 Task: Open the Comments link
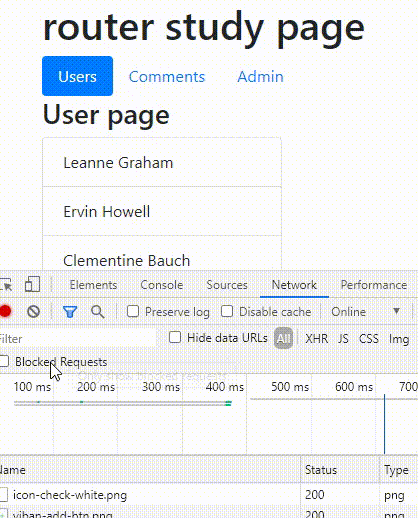167,77
